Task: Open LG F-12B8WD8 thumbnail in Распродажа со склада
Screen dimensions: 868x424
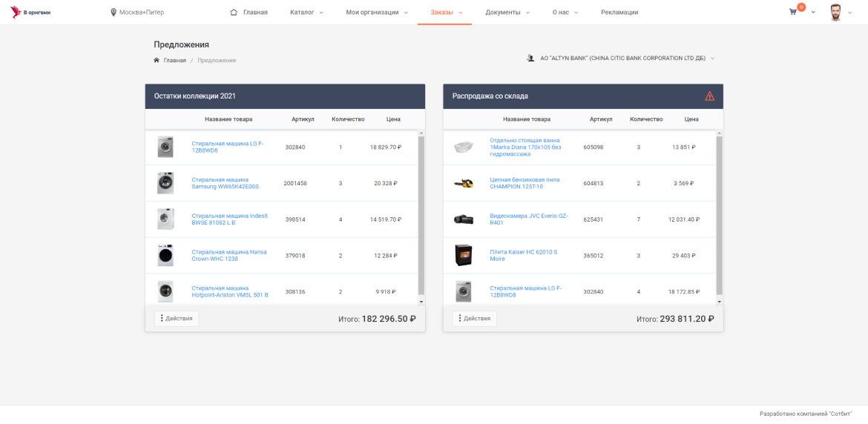Action: coord(464,291)
